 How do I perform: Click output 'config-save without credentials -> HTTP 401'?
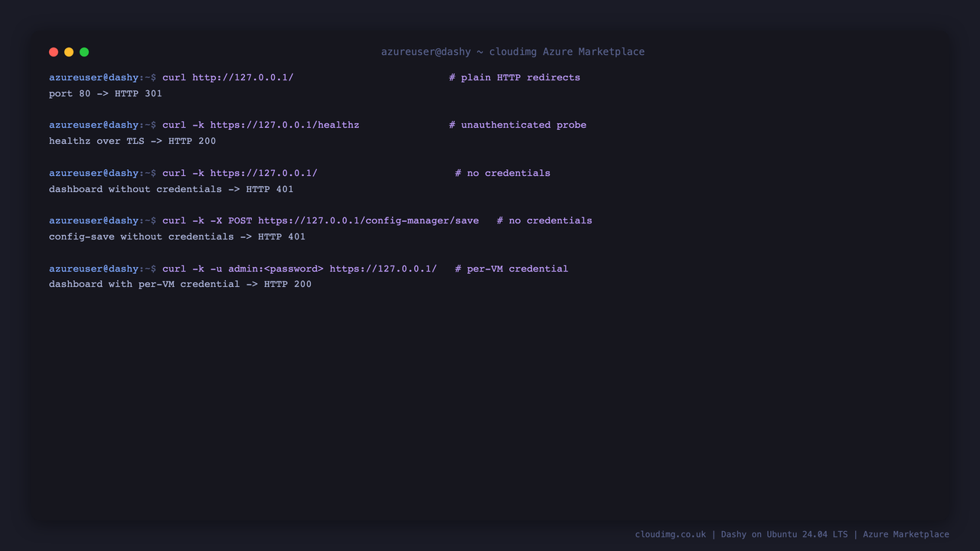click(x=178, y=236)
